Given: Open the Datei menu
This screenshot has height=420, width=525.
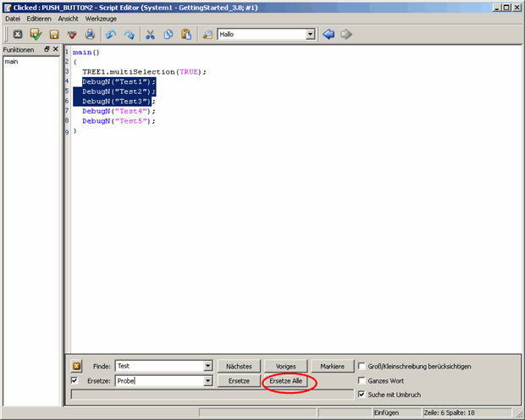Looking at the screenshot, I should (13, 19).
